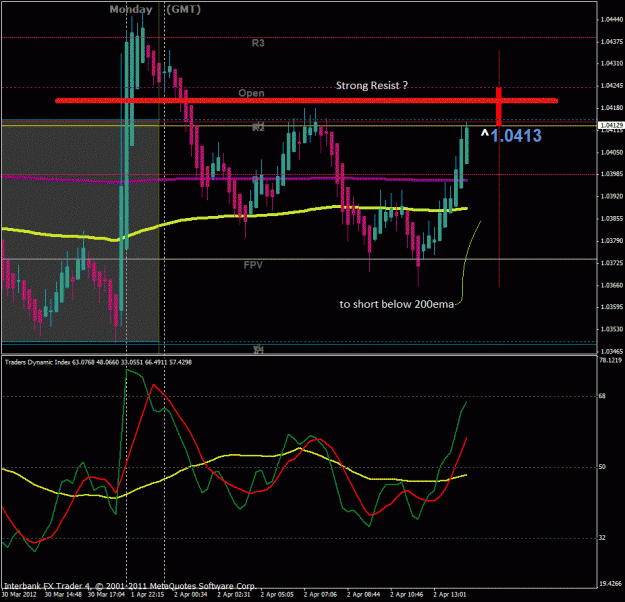
Task: Click price axis value 1.03985
Action: (611, 174)
